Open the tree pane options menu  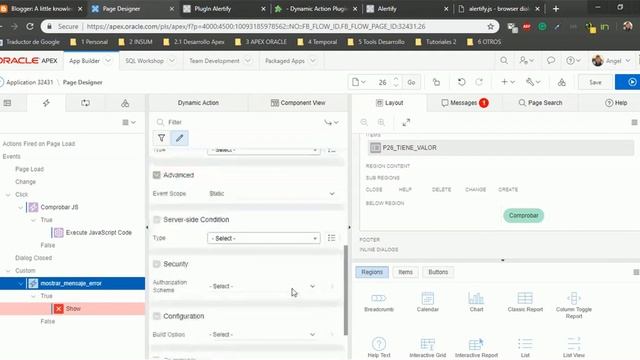coord(129,122)
